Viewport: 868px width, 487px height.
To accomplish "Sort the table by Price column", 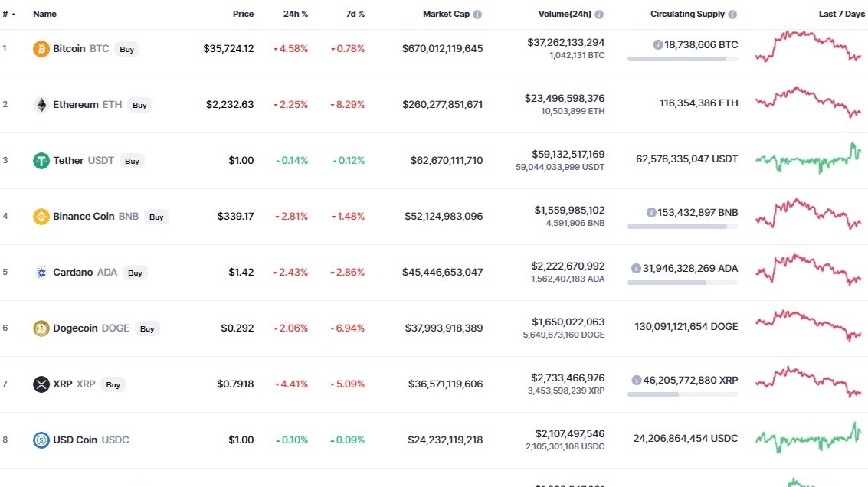I will click(x=243, y=13).
